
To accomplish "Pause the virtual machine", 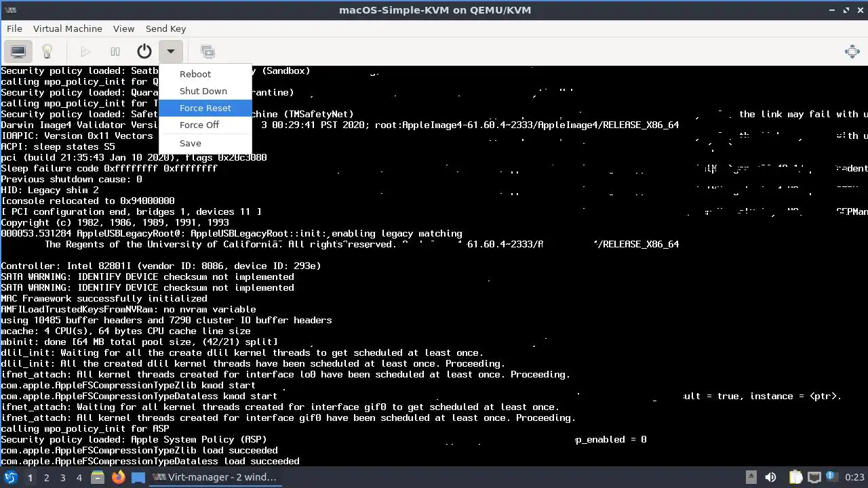I will 115,52.
